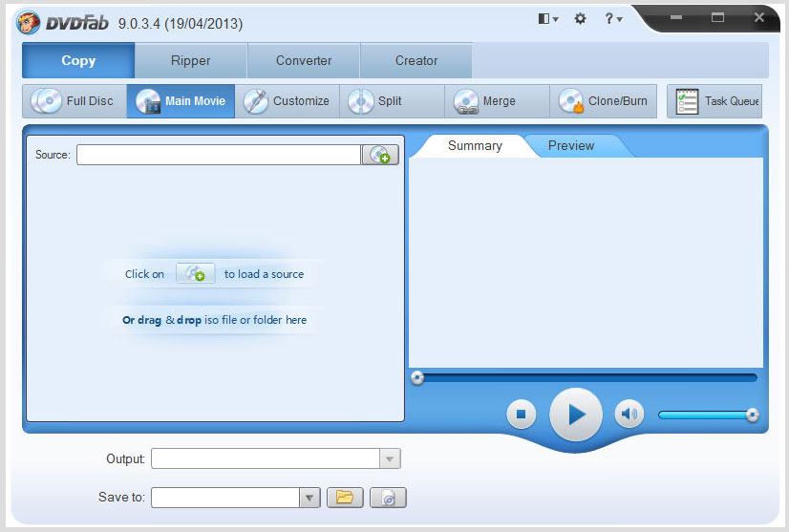Switch to the Converter tab
Screen dimensions: 789x532
[304, 60]
